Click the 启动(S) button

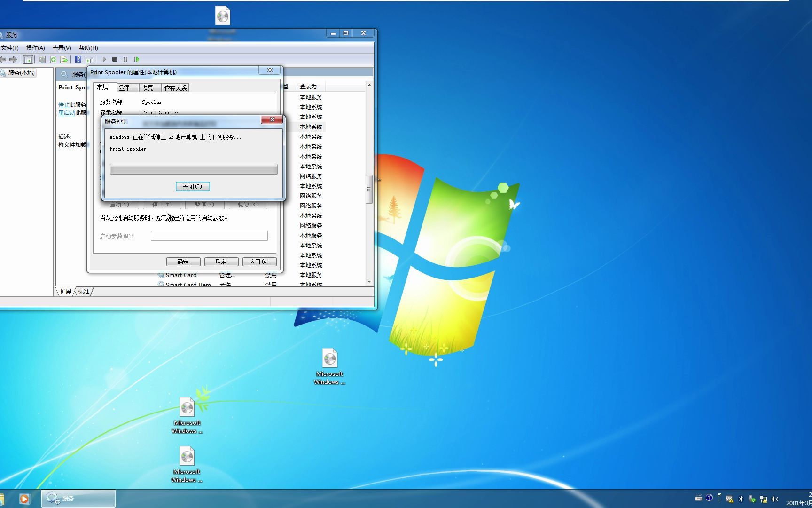point(120,205)
